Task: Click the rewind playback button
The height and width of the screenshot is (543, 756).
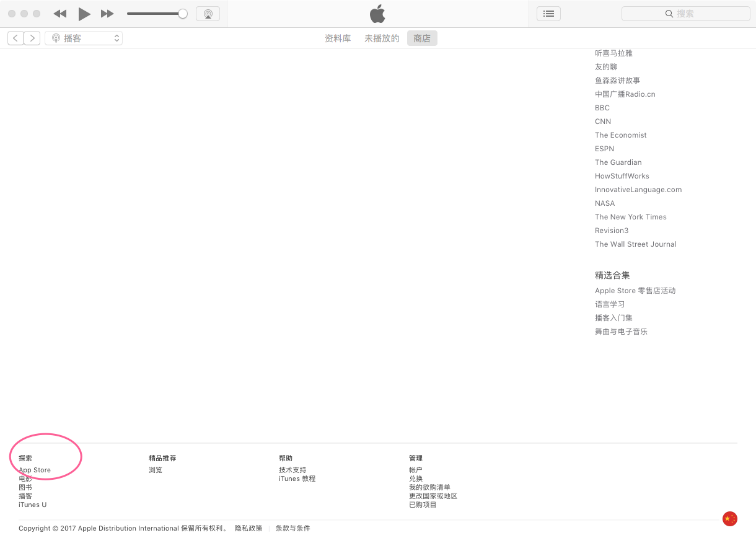Action: coord(60,14)
